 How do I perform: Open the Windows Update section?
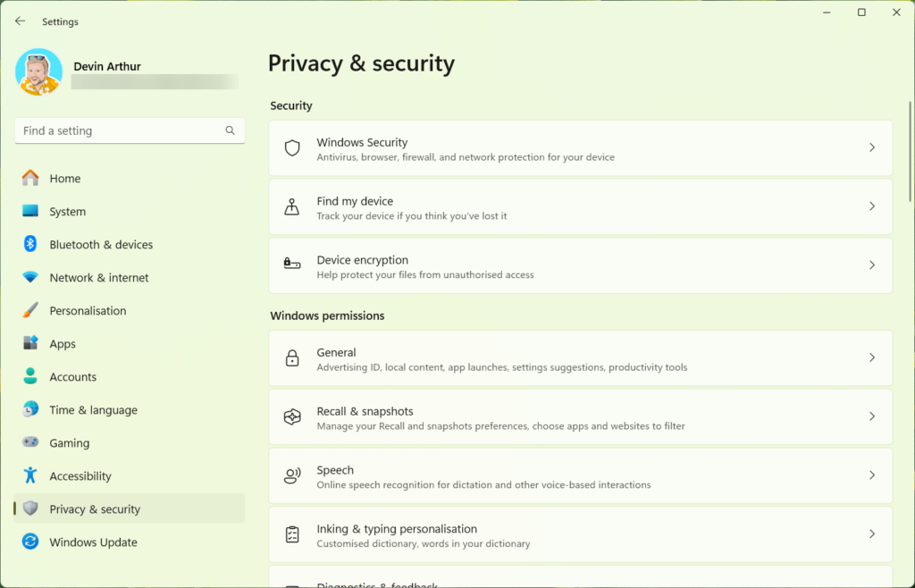(93, 542)
